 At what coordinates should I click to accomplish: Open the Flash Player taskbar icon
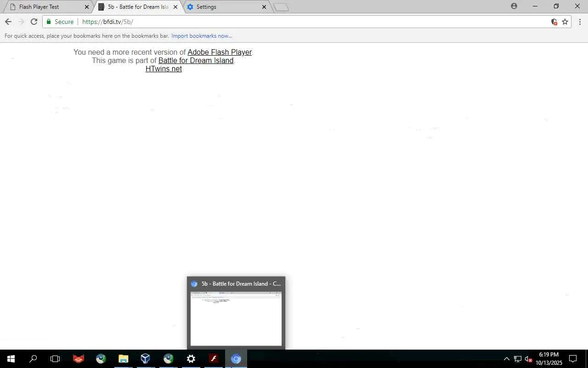click(x=214, y=359)
